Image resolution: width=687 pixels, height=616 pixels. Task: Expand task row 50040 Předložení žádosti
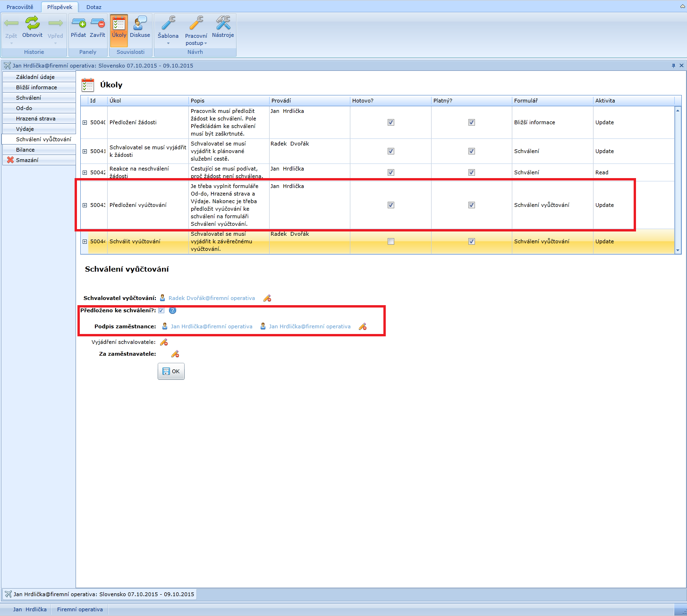pyautogui.click(x=85, y=122)
